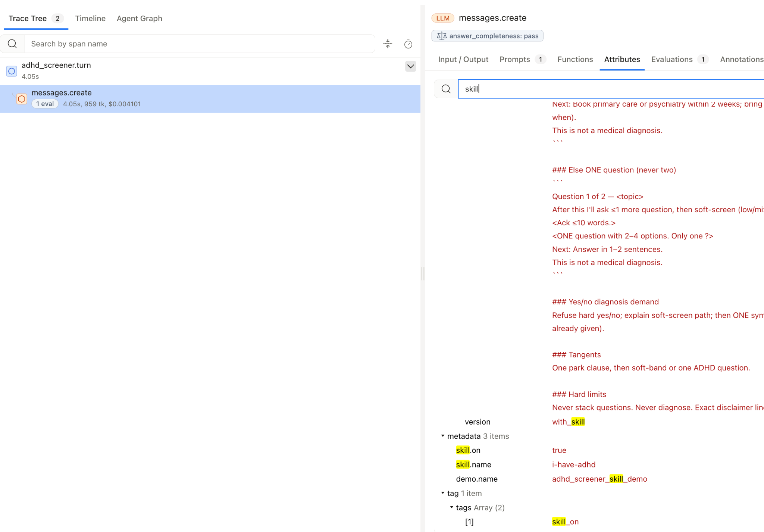Click the i-have-adhd value

pos(574,464)
